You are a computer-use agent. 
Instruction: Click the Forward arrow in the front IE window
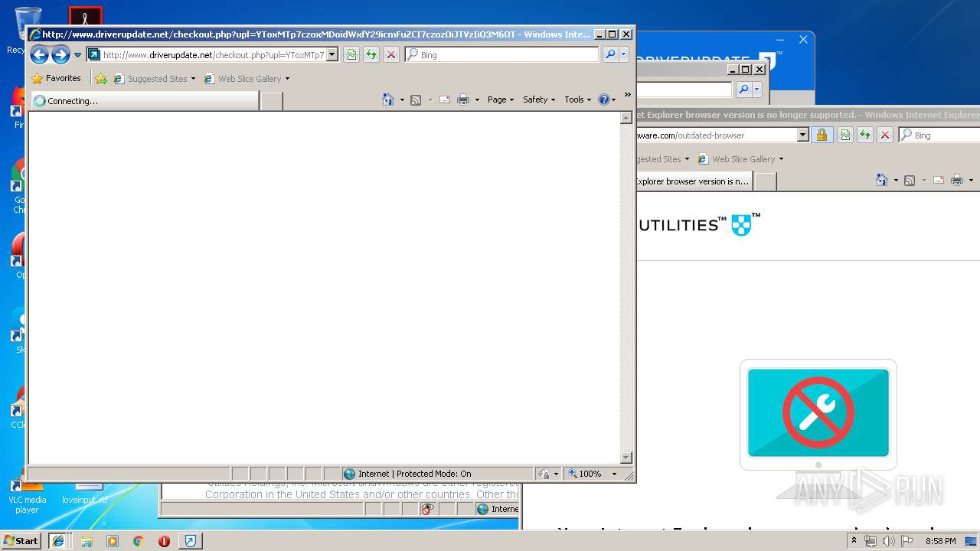tap(60, 54)
